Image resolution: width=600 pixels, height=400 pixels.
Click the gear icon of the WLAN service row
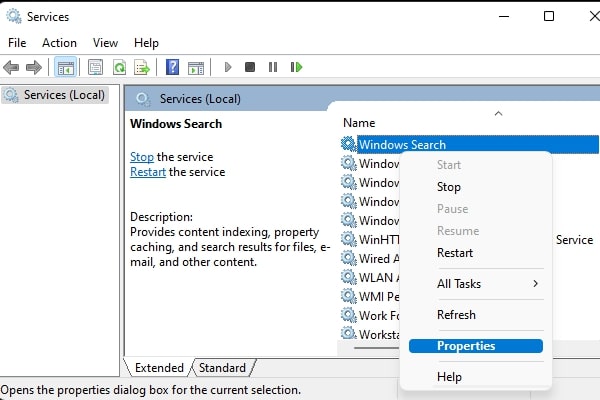(348, 277)
